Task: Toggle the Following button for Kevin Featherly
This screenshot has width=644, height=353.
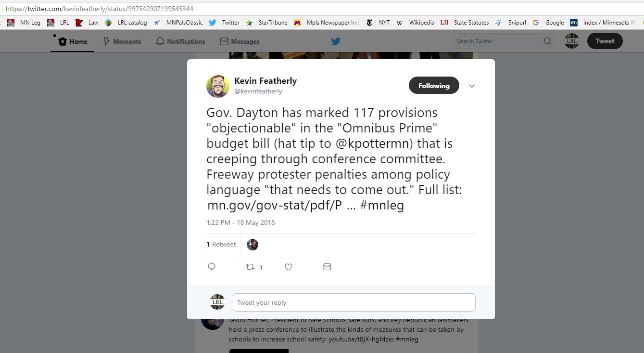Action: [x=434, y=86]
